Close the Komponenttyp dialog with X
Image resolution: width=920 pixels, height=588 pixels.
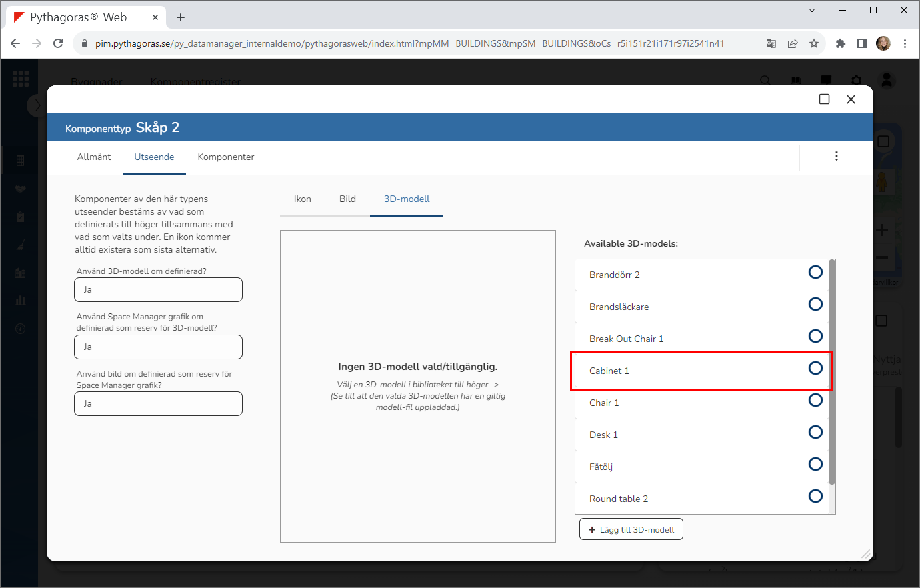[851, 99]
